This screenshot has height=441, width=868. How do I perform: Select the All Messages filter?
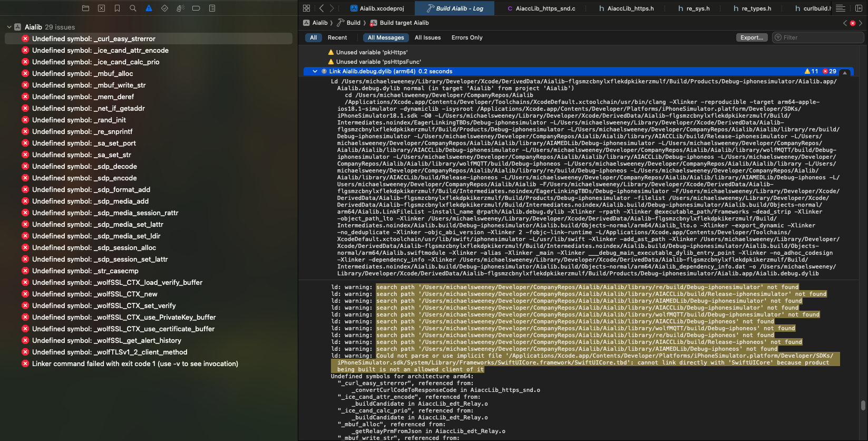386,37
